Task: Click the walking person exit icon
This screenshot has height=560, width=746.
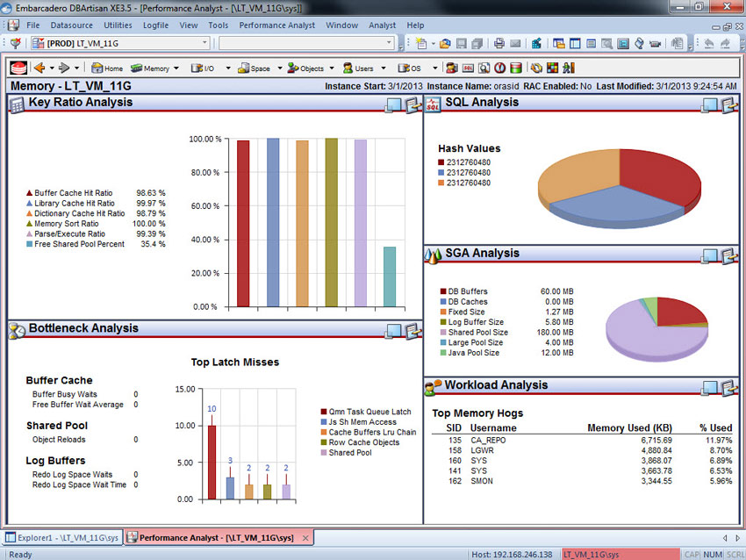Action: [568, 68]
